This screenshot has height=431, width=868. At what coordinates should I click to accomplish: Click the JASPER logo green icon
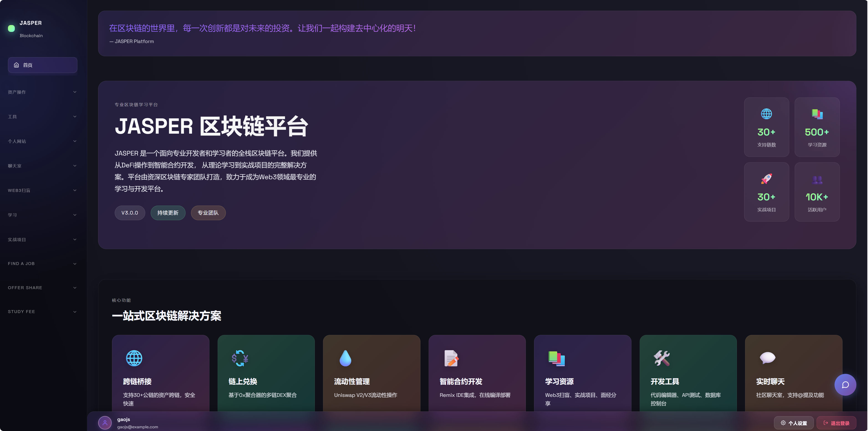click(x=11, y=29)
